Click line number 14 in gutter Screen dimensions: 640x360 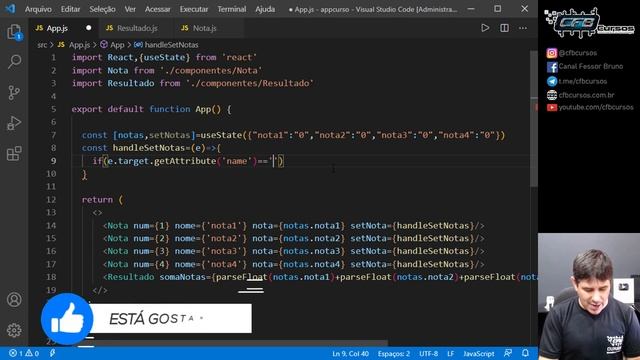[51, 226]
